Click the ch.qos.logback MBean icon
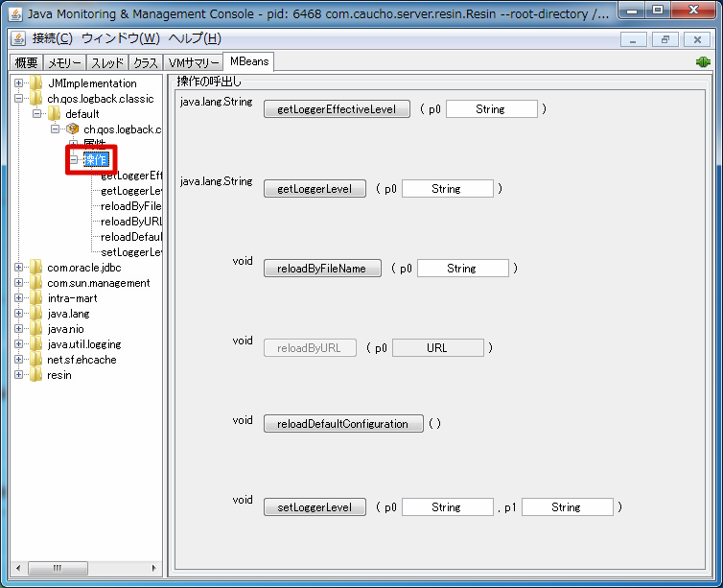723x588 pixels. point(72,129)
